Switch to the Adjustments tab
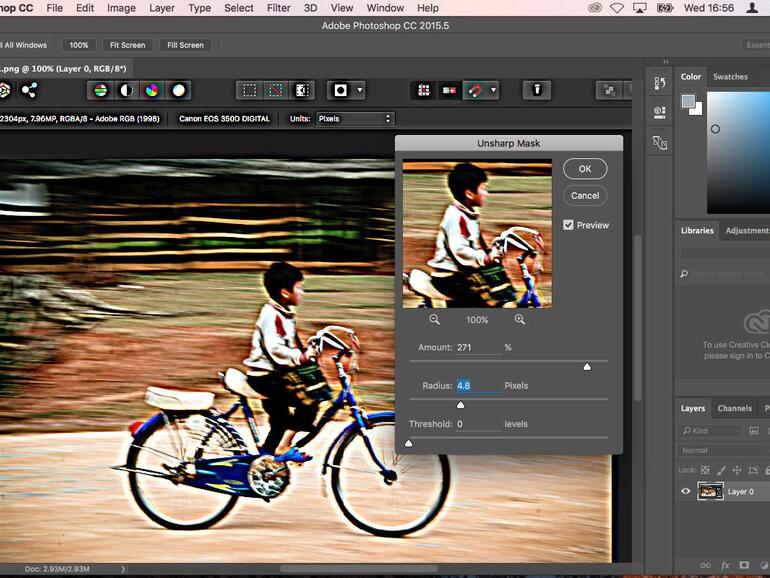Image resolution: width=770 pixels, height=578 pixels. (x=747, y=230)
